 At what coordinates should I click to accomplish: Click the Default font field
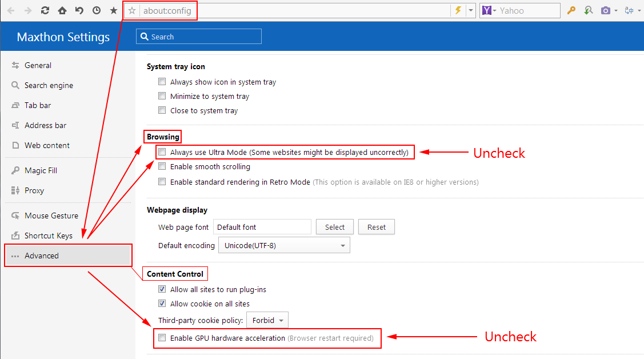tap(262, 227)
